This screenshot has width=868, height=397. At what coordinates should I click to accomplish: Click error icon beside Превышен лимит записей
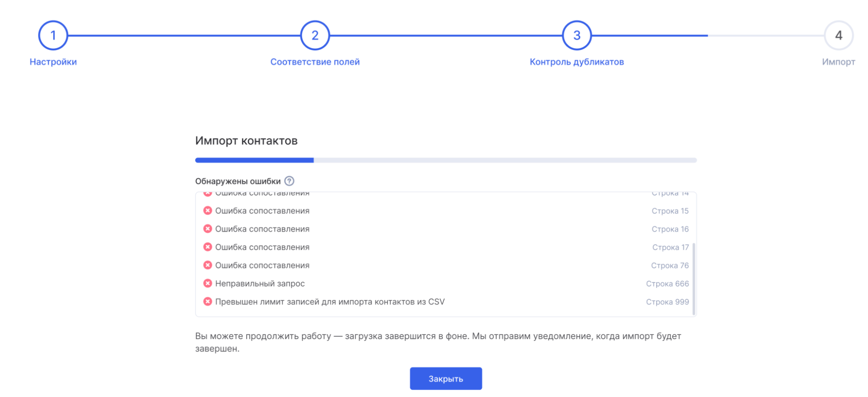click(208, 302)
